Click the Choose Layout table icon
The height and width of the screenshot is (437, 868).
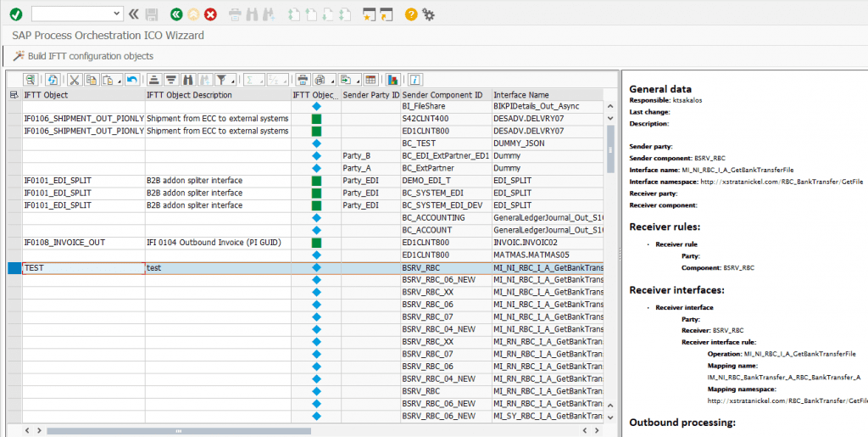371,80
